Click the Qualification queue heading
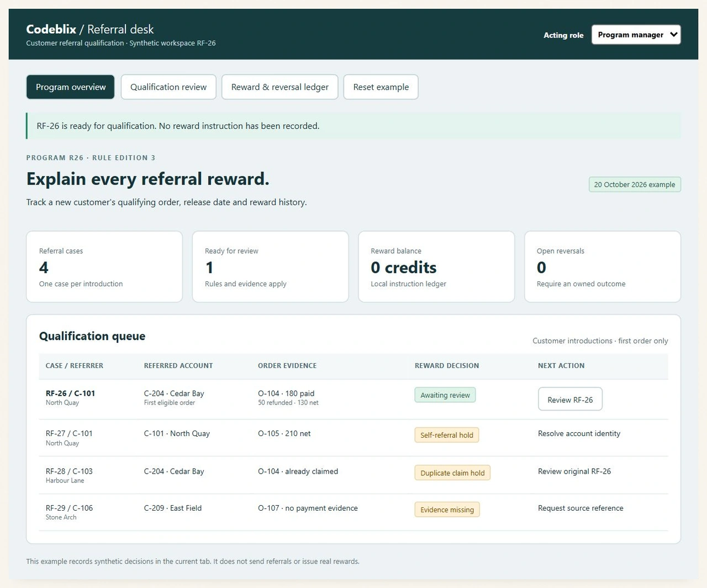Screen dimensions: 707x588 click(92, 336)
